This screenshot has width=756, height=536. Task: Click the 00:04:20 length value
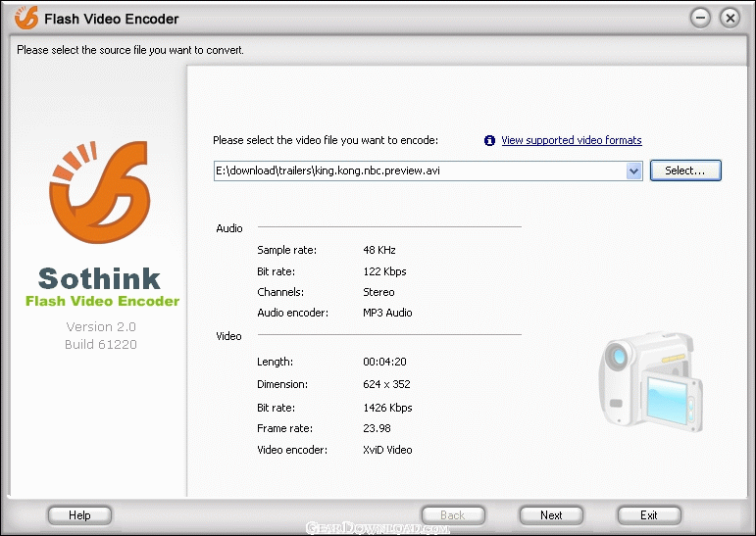coord(384,362)
